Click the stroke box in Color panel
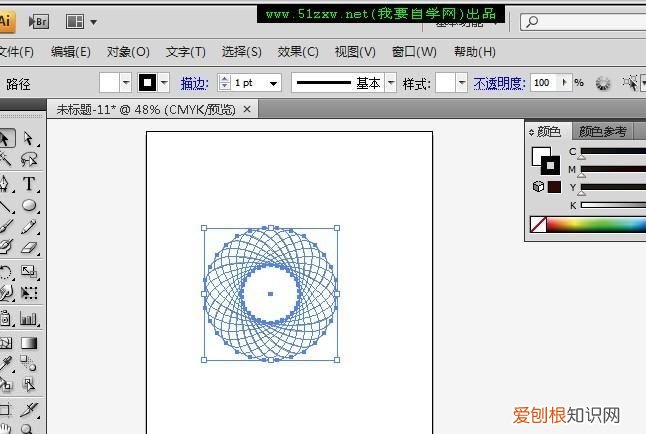Viewport: 646px width, 434px height. tap(550, 166)
